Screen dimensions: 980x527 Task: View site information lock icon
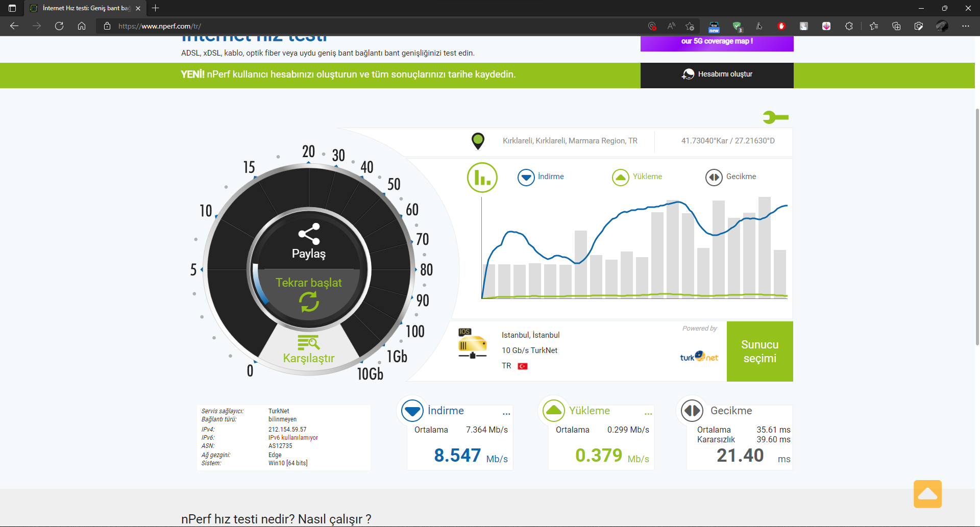[107, 26]
